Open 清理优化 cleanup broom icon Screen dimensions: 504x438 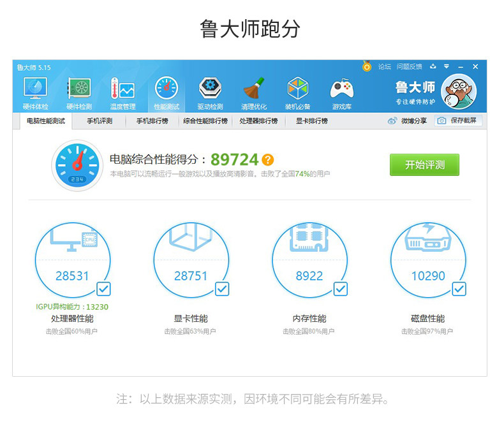(x=254, y=88)
